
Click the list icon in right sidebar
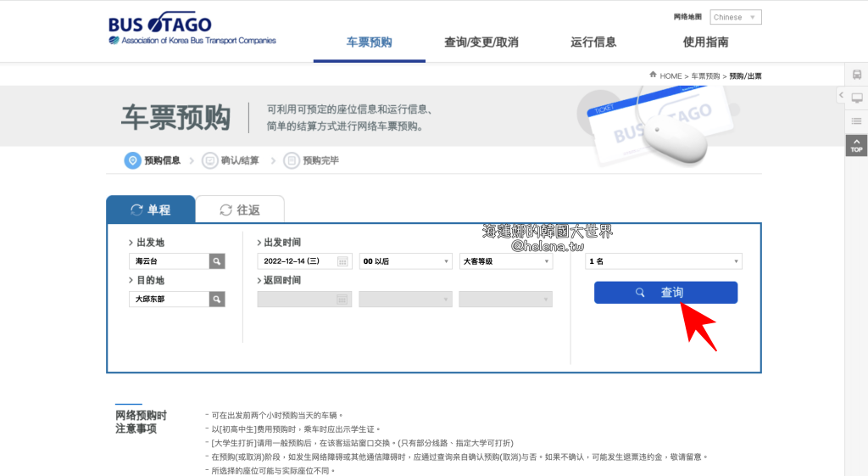point(856,121)
